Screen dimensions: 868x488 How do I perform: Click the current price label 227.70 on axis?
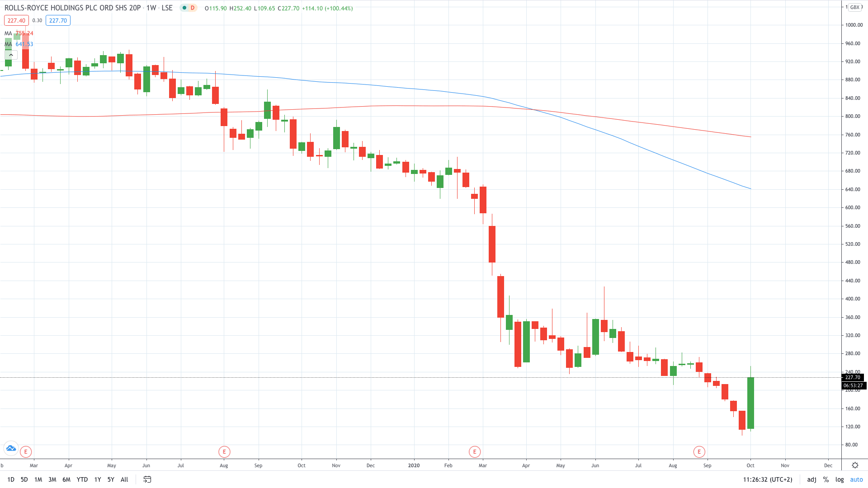(x=853, y=377)
